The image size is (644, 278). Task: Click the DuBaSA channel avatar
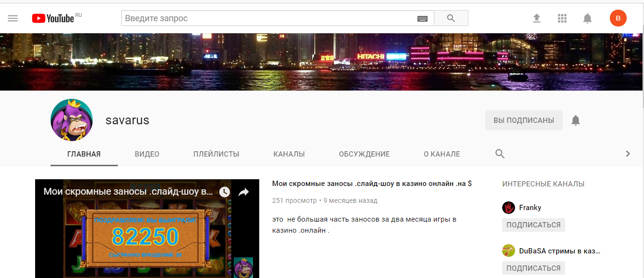click(509, 251)
